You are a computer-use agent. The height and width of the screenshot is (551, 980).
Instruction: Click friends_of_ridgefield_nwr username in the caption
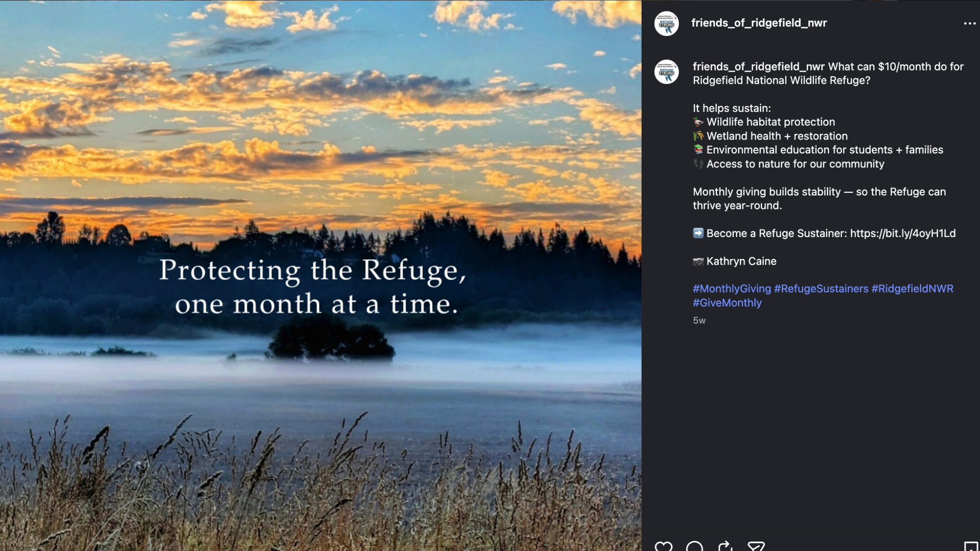(759, 66)
